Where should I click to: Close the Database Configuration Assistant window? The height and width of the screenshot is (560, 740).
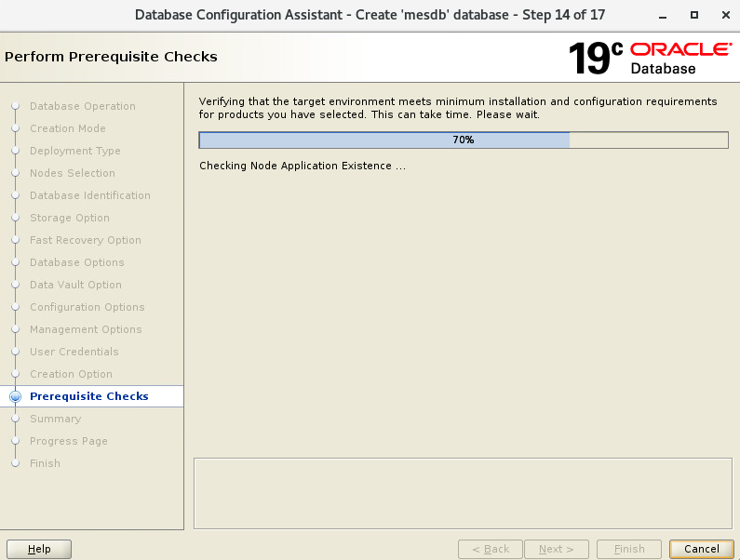[720, 15]
